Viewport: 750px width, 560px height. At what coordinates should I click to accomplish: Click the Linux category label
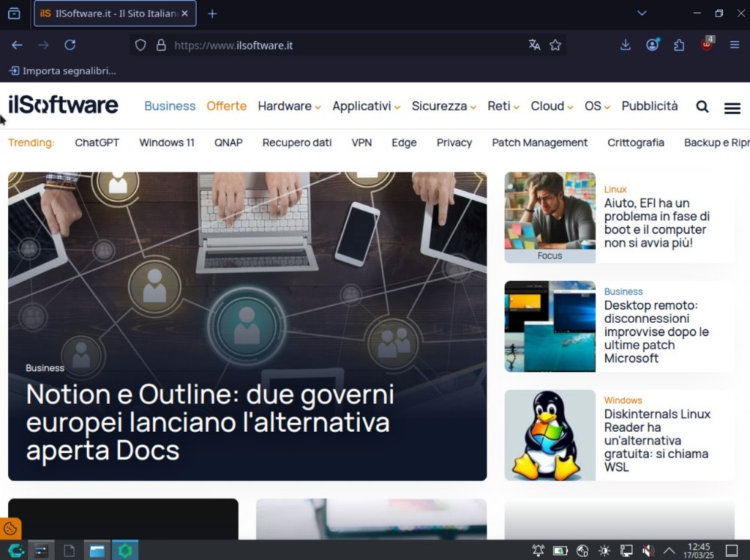(615, 190)
